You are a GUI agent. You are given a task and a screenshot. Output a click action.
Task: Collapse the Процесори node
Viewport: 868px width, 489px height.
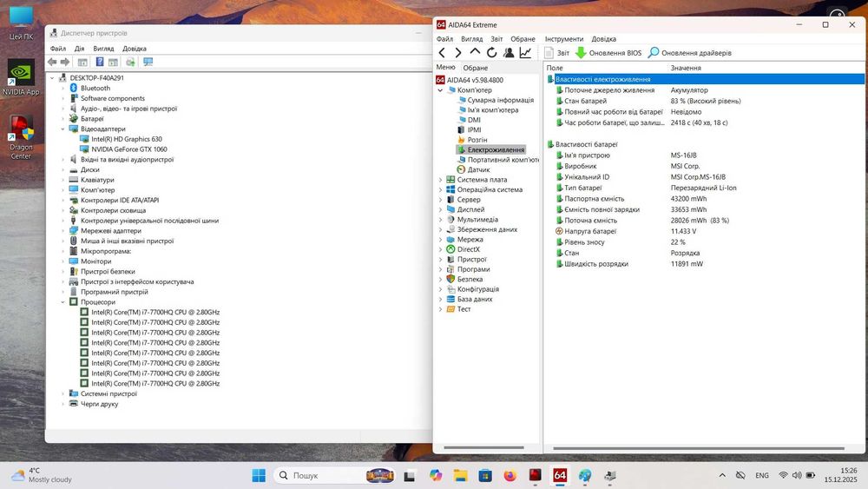(x=62, y=302)
